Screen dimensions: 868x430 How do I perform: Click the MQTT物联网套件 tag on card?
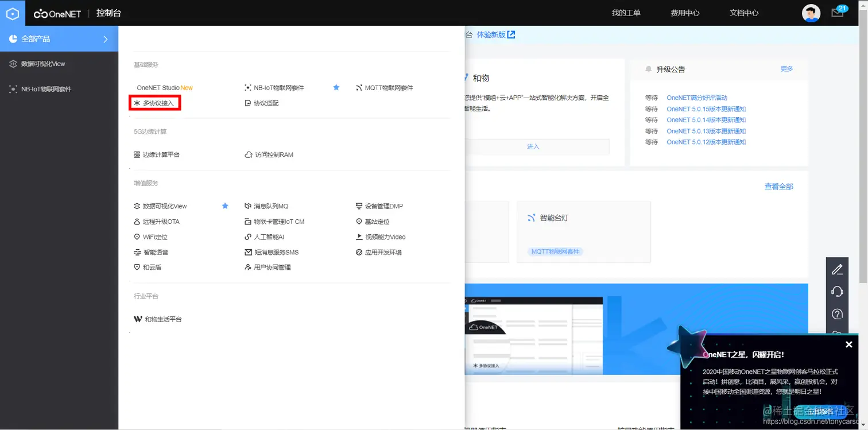[x=556, y=251]
